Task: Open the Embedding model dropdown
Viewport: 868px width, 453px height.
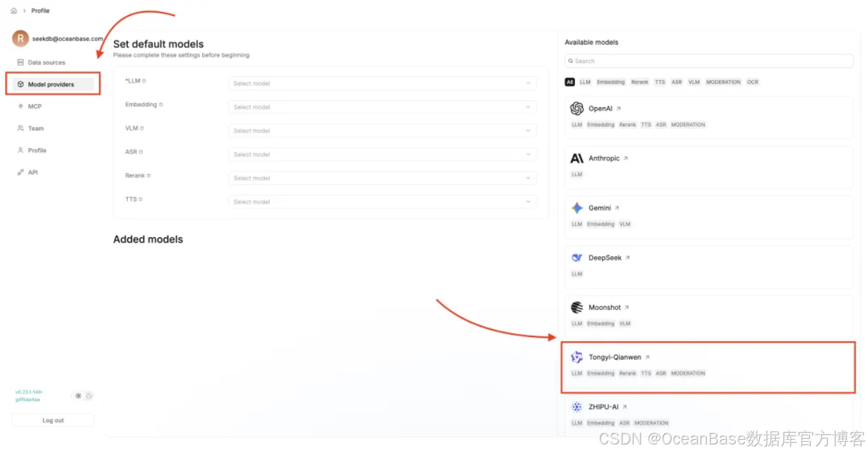Action: [383, 107]
